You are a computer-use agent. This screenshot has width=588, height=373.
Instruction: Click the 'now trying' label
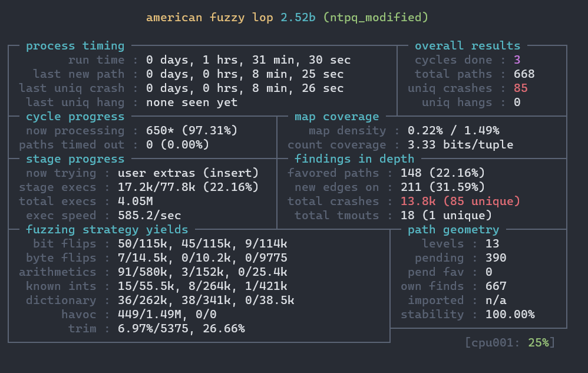point(61,173)
